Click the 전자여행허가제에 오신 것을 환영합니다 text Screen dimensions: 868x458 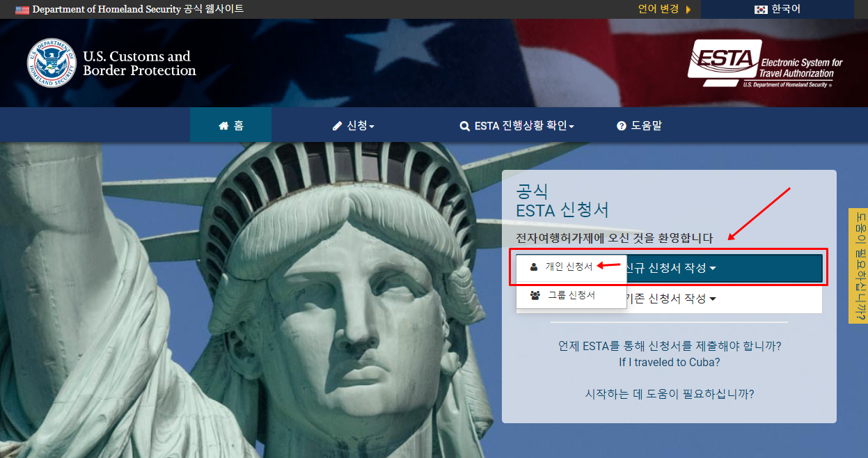[x=615, y=238]
